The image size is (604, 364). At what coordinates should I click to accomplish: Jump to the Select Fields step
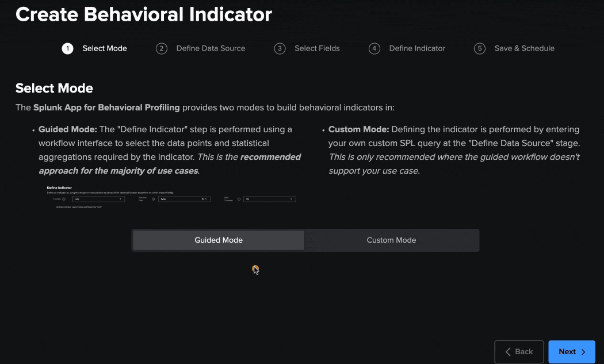coord(317,48)
